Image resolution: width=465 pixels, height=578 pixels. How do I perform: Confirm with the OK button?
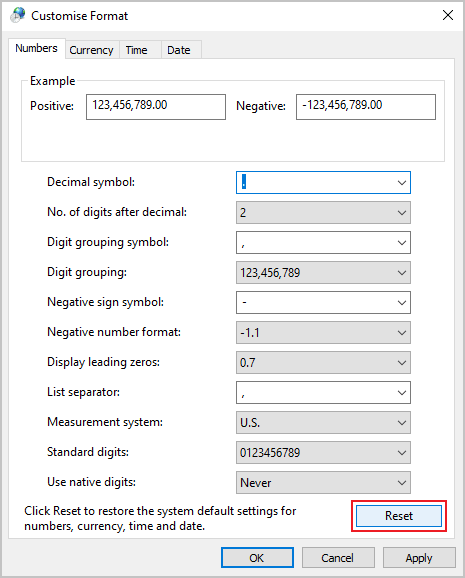pyautogui.click(x=257, y=558)
